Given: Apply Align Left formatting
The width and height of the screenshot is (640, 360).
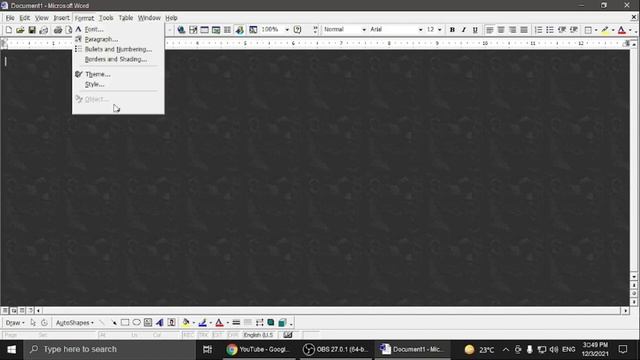Looking at the screenshot, I should coord(489,30).
